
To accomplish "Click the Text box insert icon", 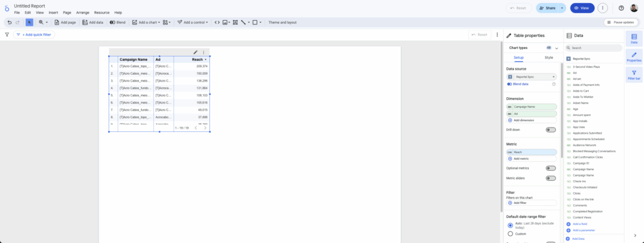I will coord(235,23).
